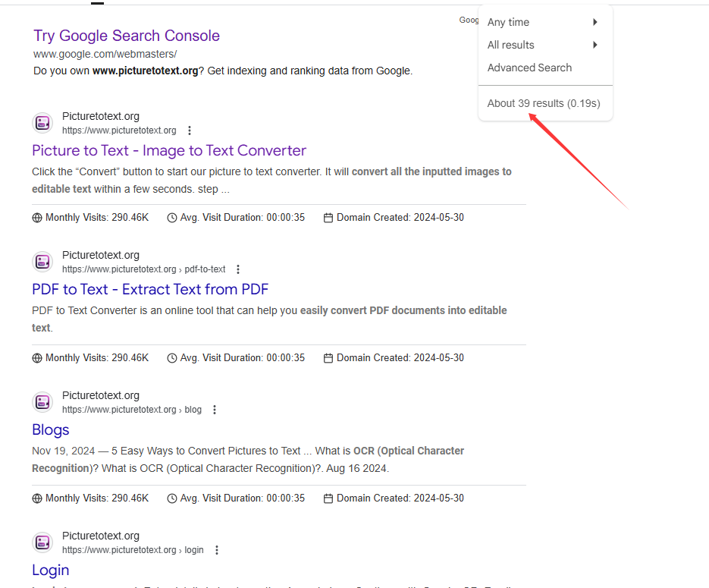Click the submenu arrow next to All results
The height and width of the screenshot is (588, 709).
tap(595, 45)
